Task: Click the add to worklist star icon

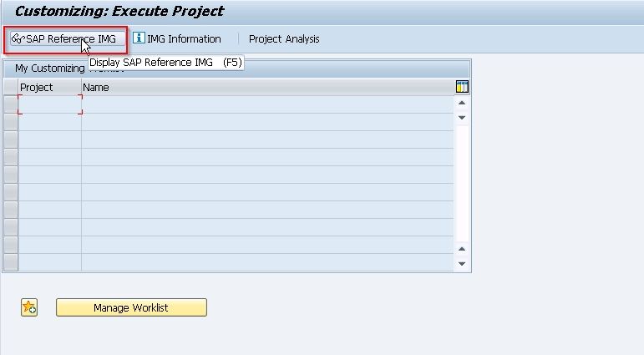Action: [x=29, y=307]
